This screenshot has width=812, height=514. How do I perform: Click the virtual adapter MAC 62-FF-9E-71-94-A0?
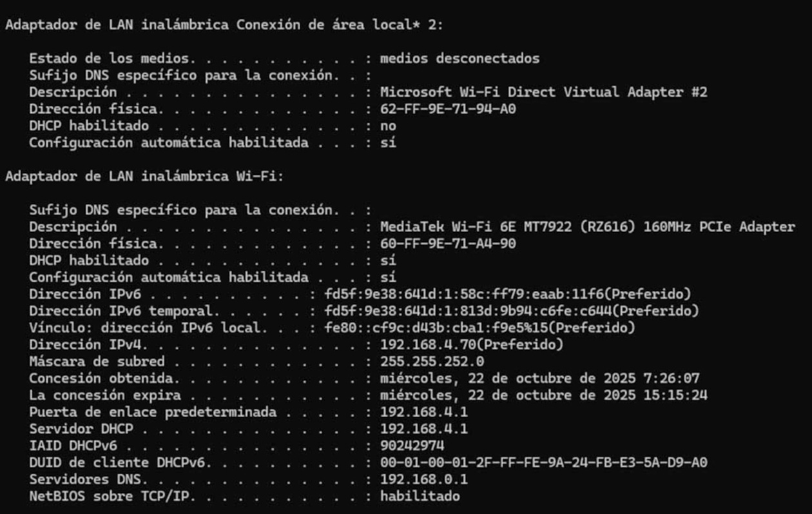448,109
